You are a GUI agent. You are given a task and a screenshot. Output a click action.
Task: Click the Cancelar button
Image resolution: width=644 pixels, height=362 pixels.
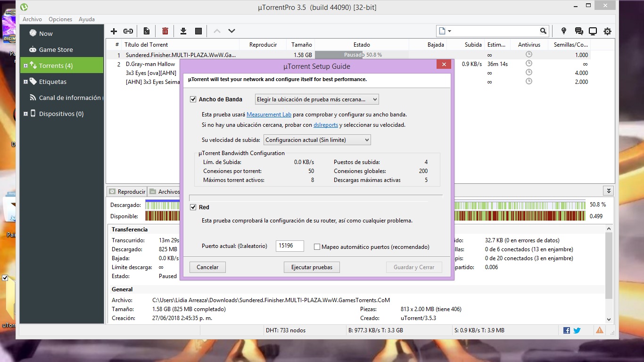(207, 267)
